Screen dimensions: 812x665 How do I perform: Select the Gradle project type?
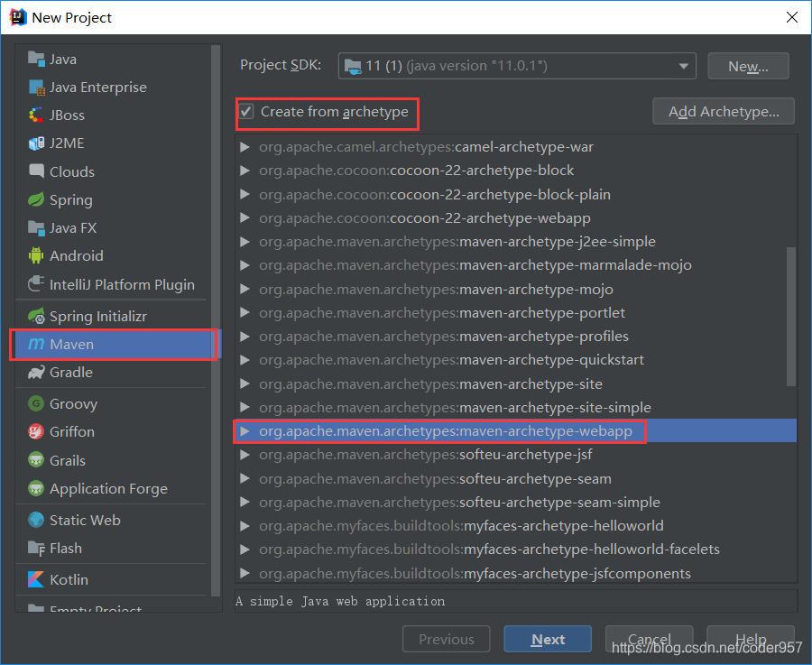click(113, 372)
